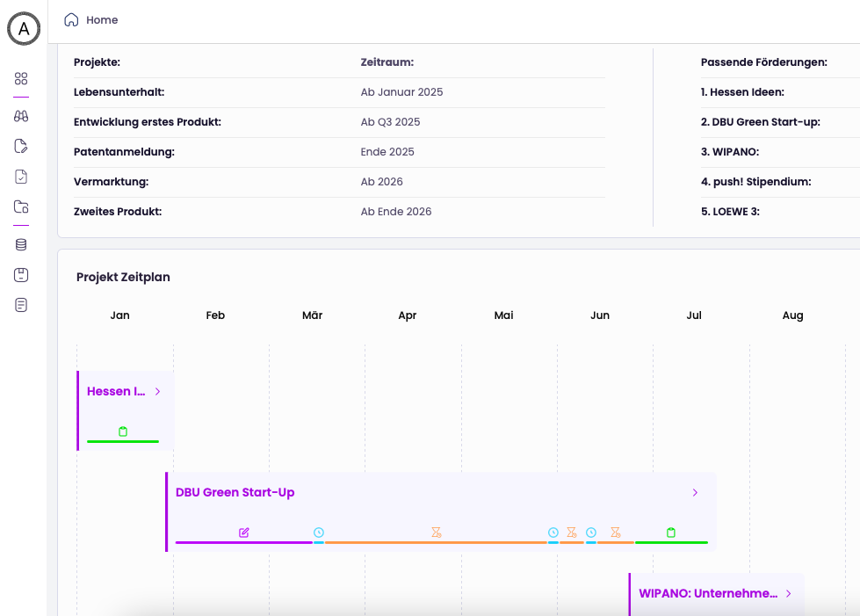
Task: Click the binoculars search icon
Action: (x=22, y=116)
